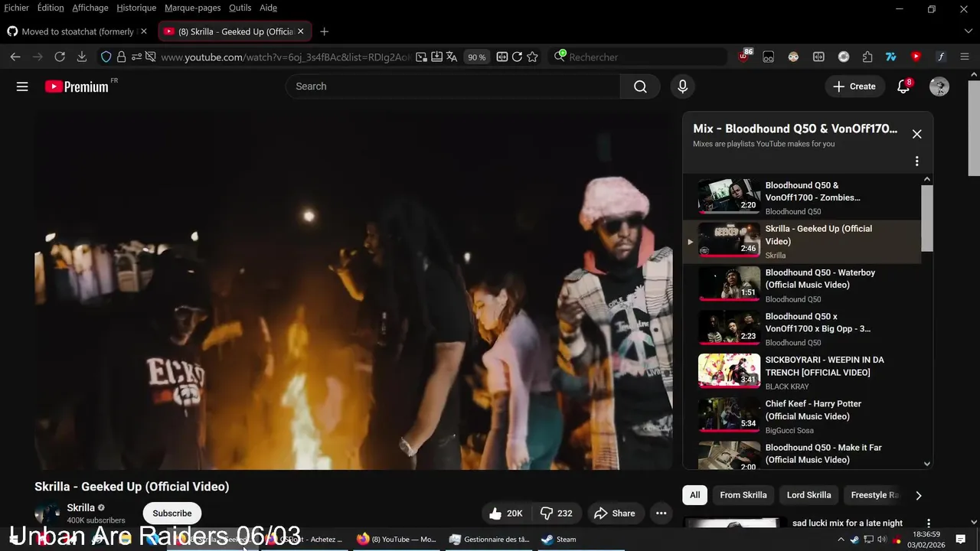Dislike the video (232)

tap(557, 514)
